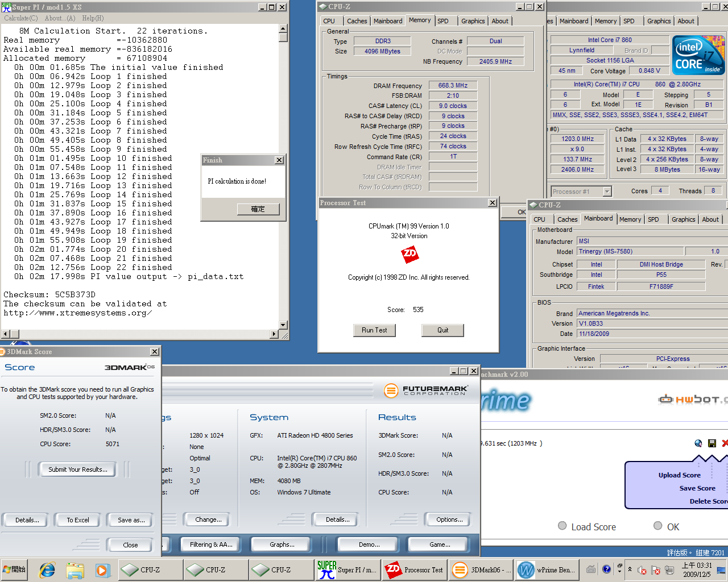
Task: Open the Windows Start button
Action: point(15,569)
